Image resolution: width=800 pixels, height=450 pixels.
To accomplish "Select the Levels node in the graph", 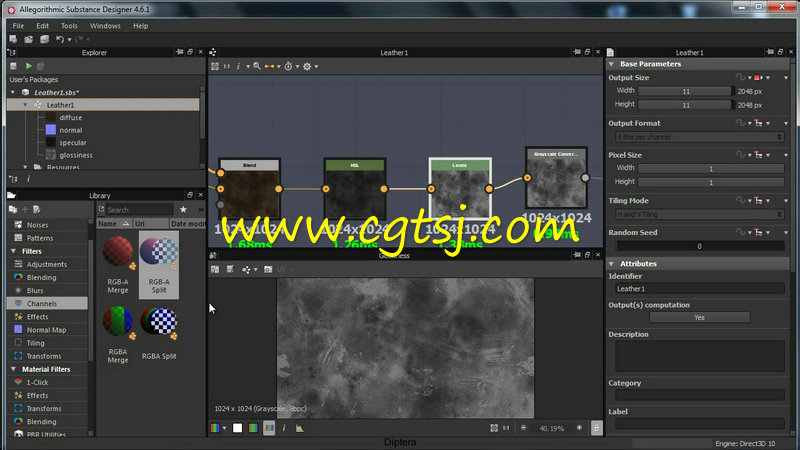I will click(460, 189).
